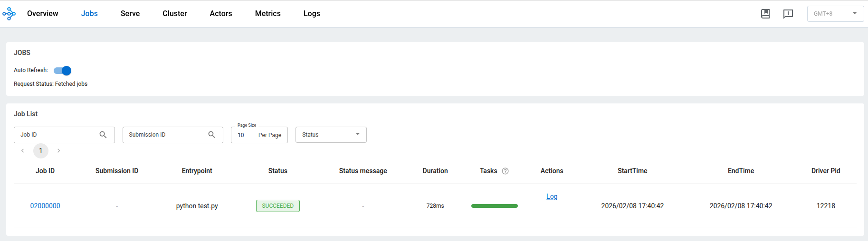
Task: Go to next page arrow
Action: coord(58,151)
